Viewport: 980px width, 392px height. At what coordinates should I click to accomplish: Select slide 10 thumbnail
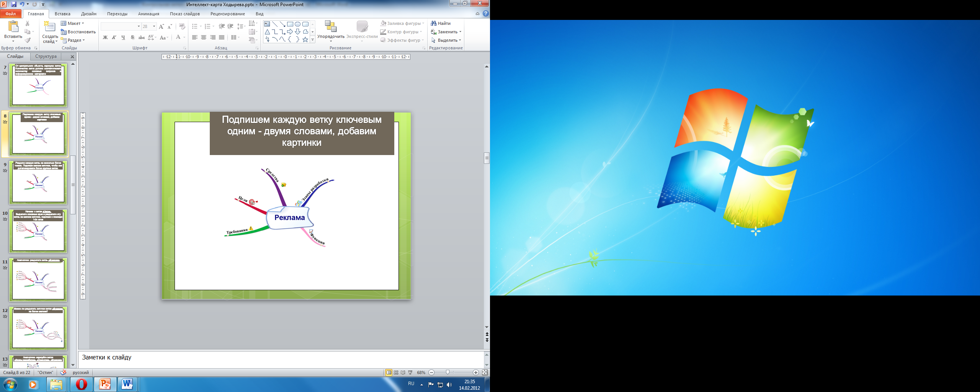point(38,231)
